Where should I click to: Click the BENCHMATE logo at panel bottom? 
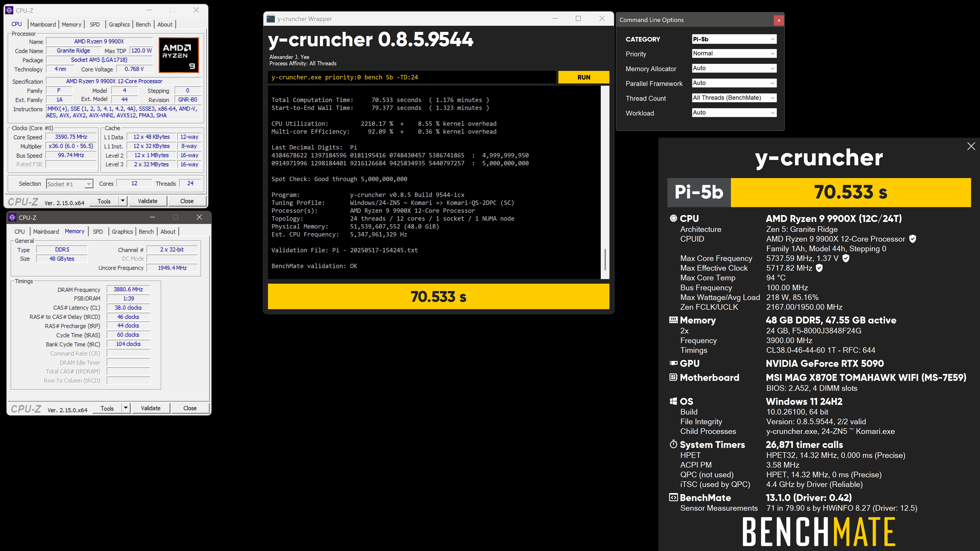pos(819,532)
